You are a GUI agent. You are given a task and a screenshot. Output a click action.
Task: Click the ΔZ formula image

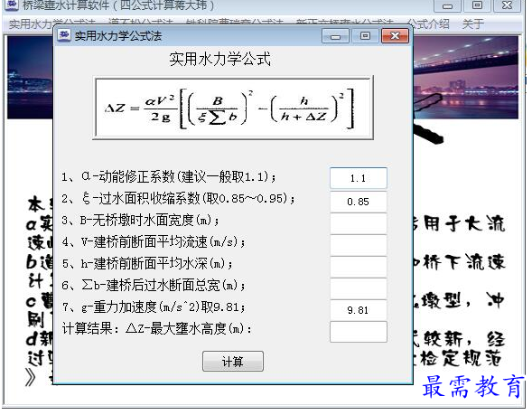click(233, 108)
